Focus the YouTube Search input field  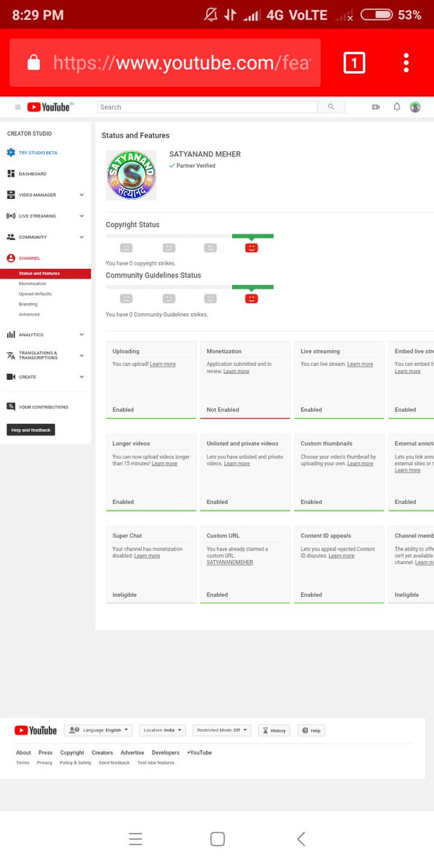tap(208, 107)
